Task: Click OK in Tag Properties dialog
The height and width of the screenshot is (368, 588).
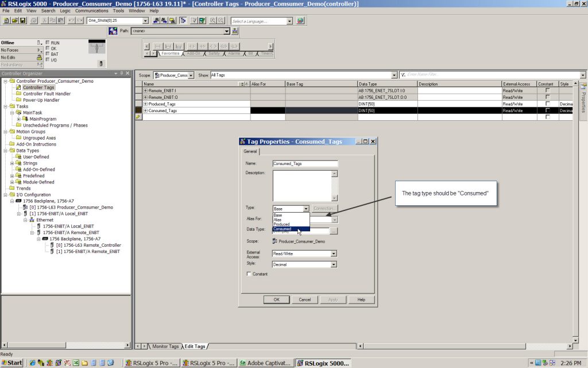Action: pyautogui.click(x=276, y=300)
